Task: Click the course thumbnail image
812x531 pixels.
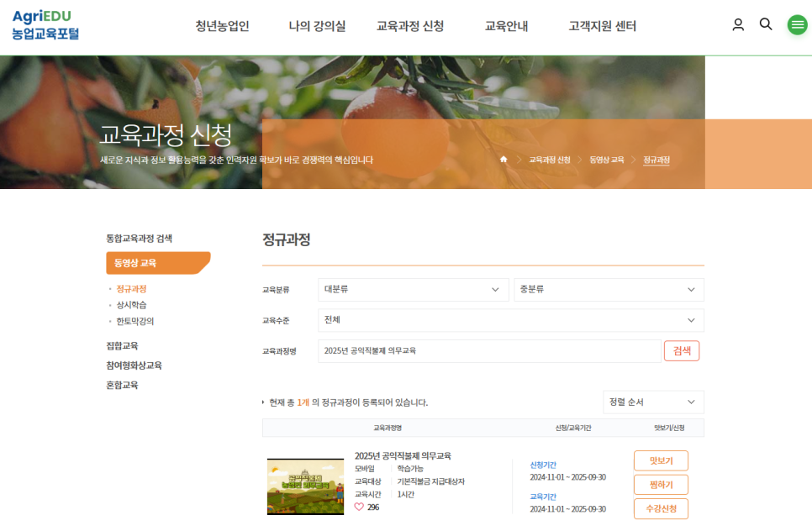Action: tap(304, 485)
